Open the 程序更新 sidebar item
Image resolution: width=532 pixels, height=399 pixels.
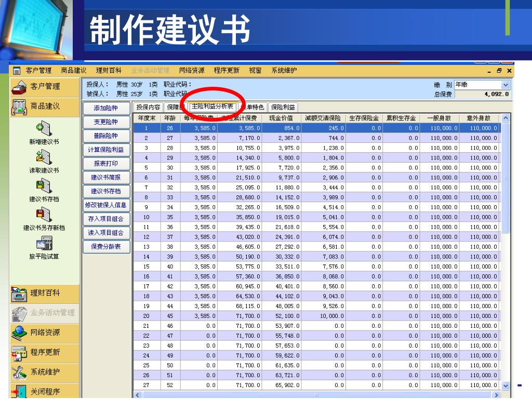click(45, 352)
